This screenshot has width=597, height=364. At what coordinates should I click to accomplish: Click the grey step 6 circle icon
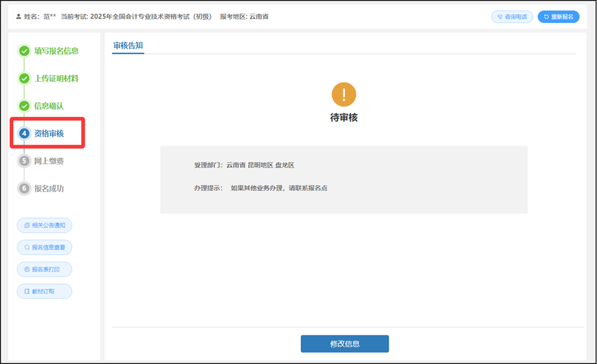24,188
